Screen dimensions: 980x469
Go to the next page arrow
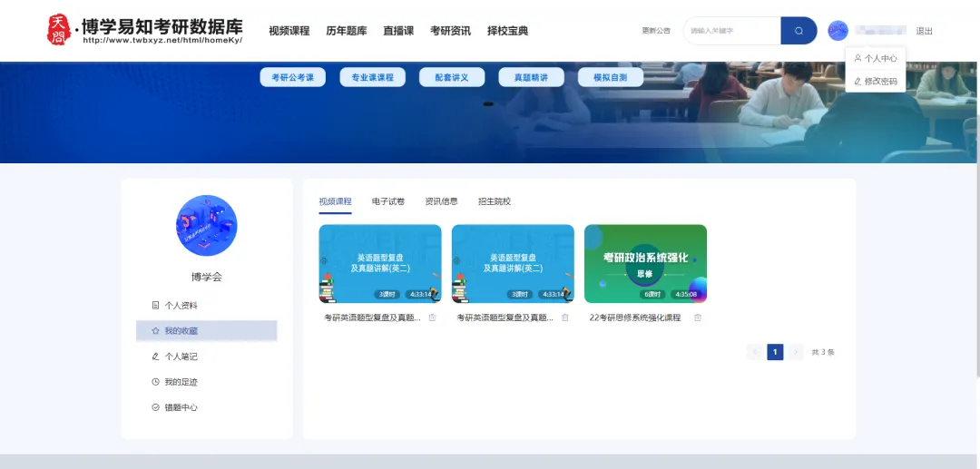pyautogui.click(x=796, y=352)
